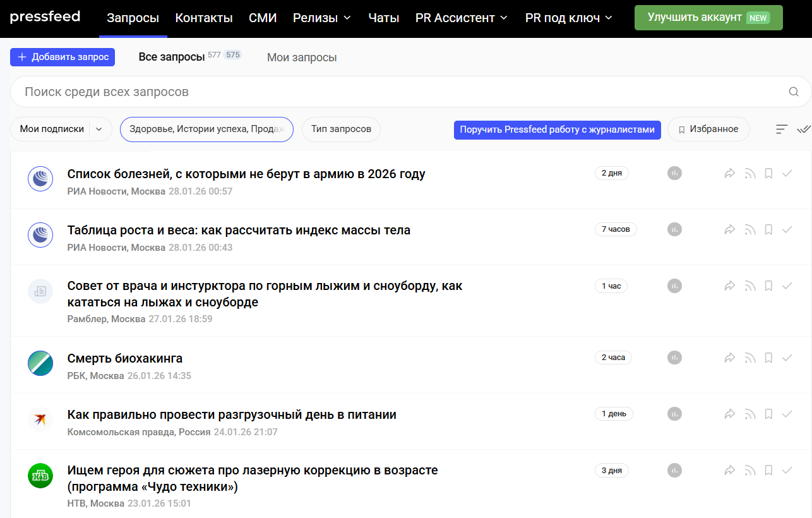
Task: Open the categories filter Здоровье, Истории успеха
Action: [206, 129]
